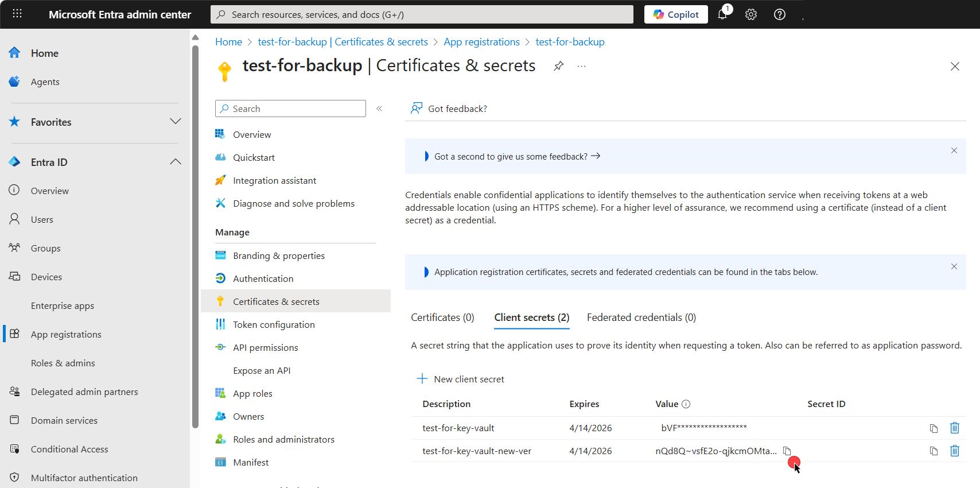The image size is (980, 488).
Task: Add a New client secret
Action: click(x=461, y=379)
